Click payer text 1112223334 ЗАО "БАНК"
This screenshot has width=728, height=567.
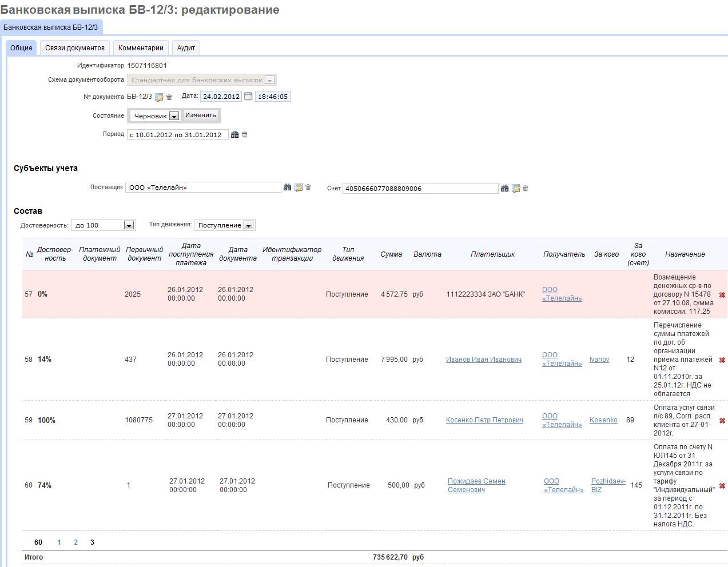coord(486,294)
